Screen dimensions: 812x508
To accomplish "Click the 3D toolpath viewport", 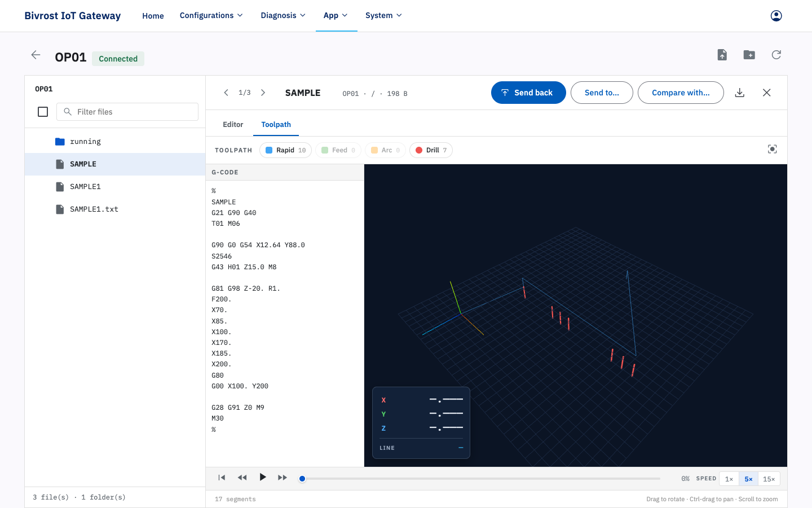I will pos(576,316).
